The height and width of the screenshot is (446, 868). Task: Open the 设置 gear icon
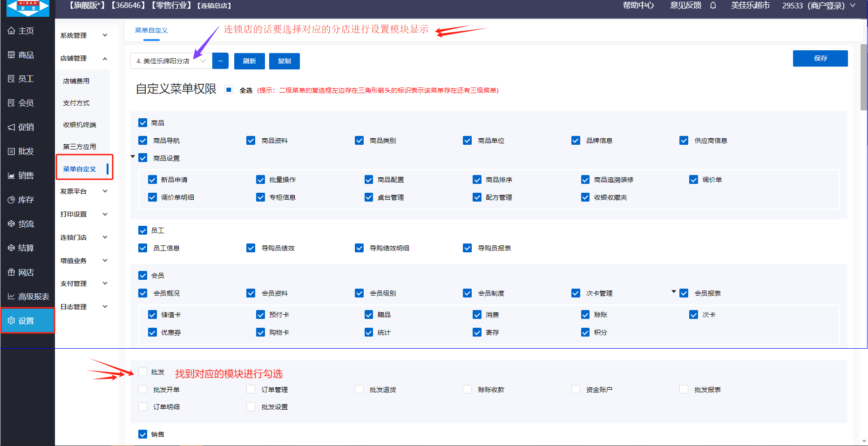[11, 321]
